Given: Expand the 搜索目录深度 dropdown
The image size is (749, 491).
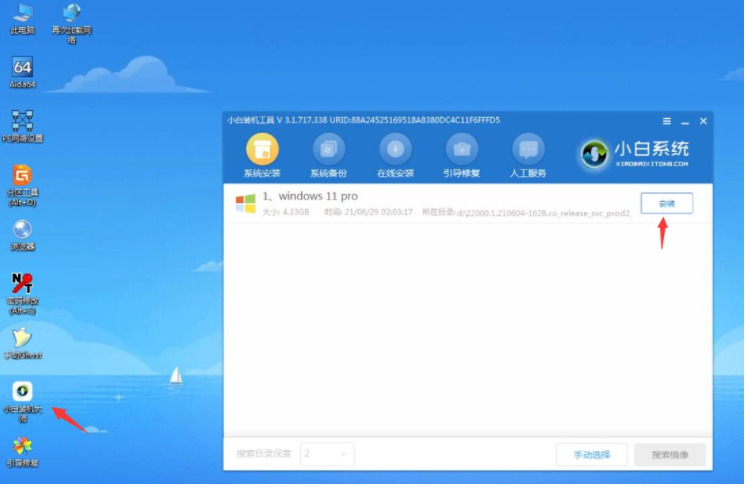Looking at the screenshot, I should pyautogui.click(x=328, y=453).
